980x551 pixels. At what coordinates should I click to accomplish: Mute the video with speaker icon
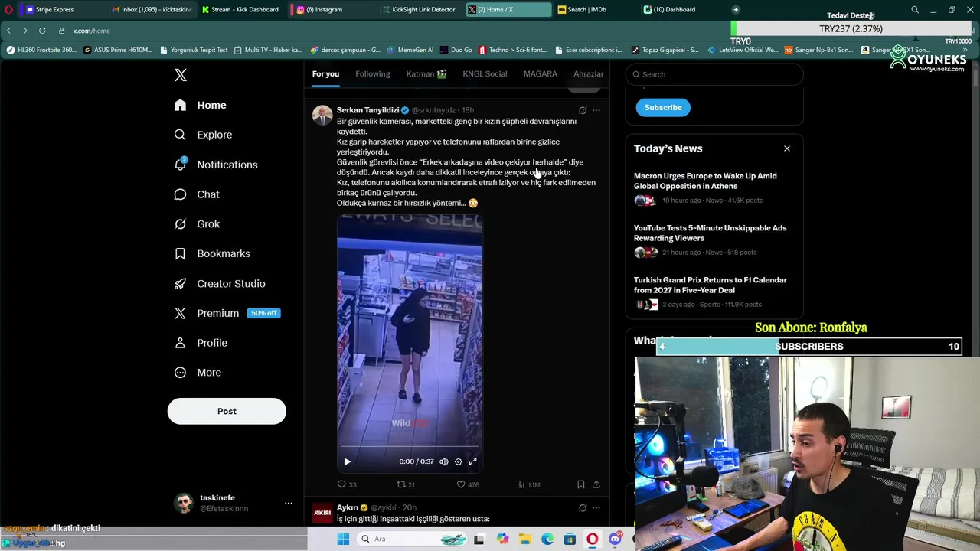coord(444,461)
